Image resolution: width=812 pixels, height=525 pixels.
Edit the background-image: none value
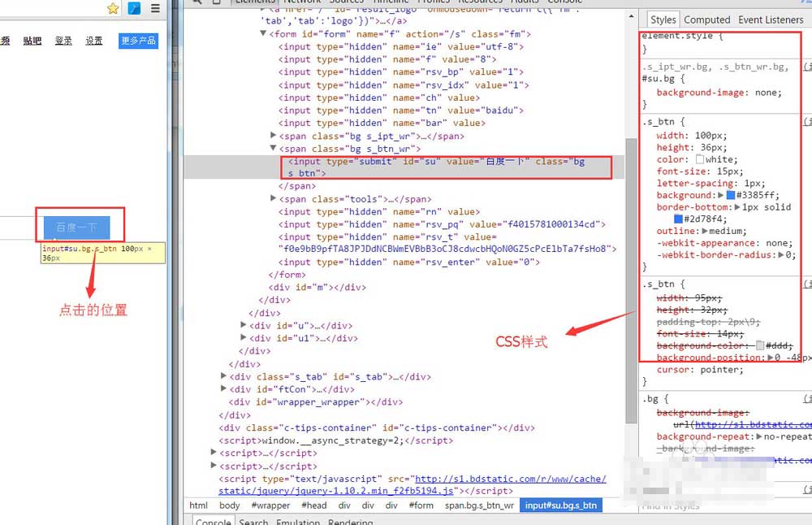click(768, 93)
